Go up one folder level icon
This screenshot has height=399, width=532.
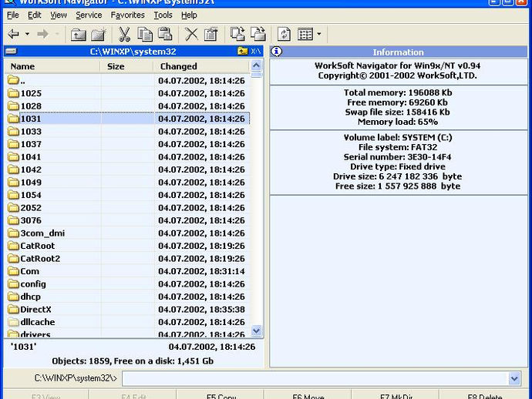click(79, 35)
